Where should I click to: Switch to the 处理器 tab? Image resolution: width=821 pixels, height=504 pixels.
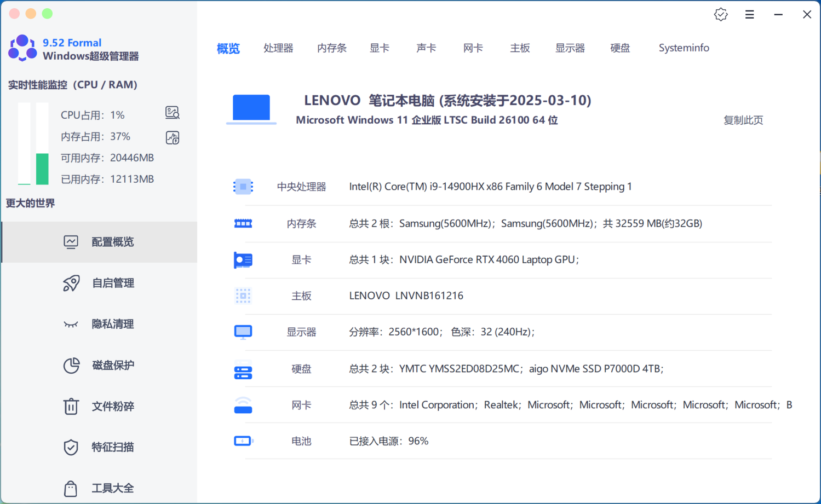point(278,48)
